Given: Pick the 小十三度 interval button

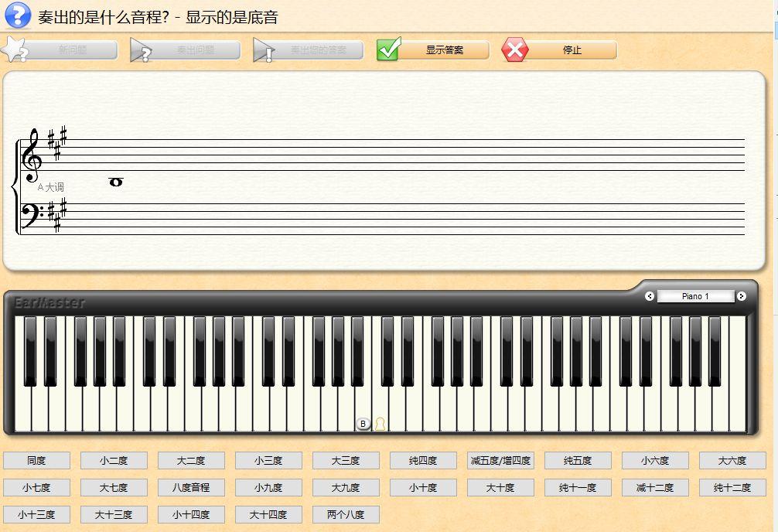Looking at the screenshot, I should click(36, 515).
